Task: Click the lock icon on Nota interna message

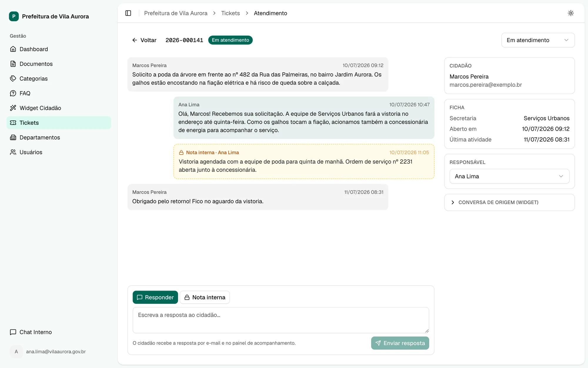Action: point(181,152)
